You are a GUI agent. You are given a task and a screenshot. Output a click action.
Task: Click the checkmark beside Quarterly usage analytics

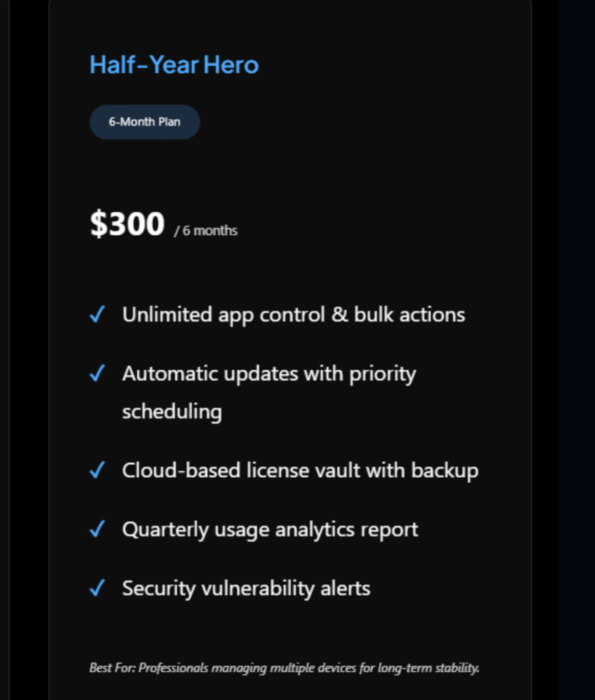[x=97, y=529]
